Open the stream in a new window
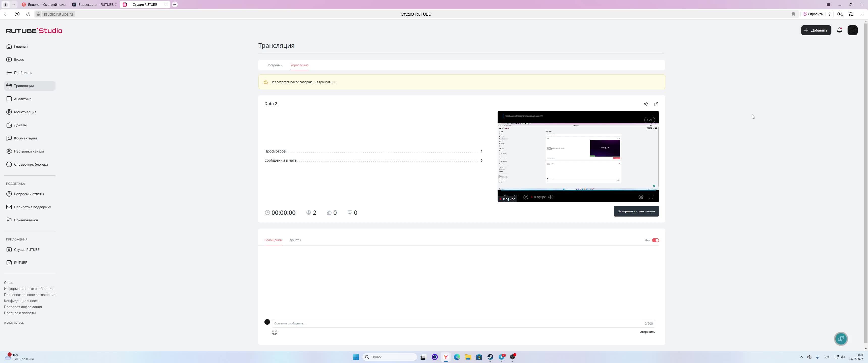This screenshot has height=363, width=868. (x=656, y=104)
